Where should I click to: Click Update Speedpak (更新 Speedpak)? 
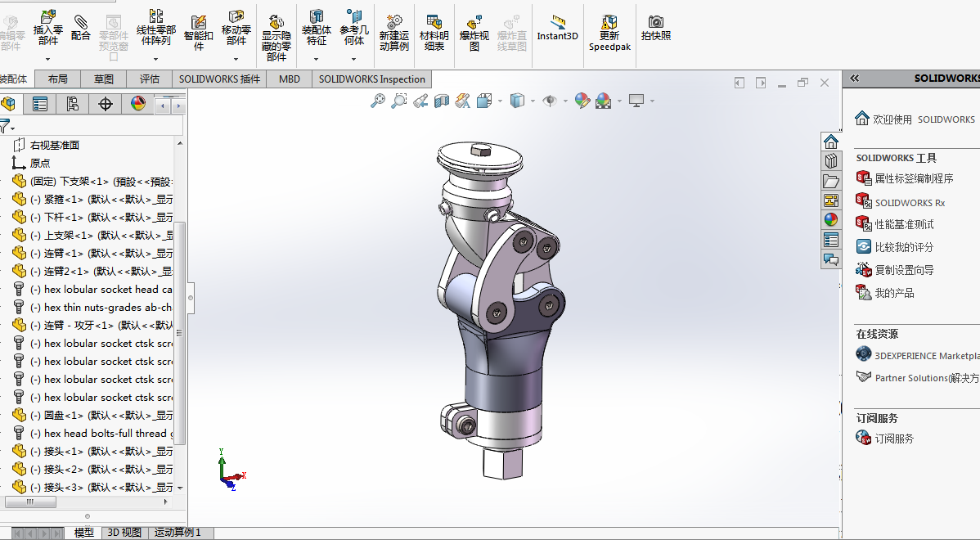point(609,33)
